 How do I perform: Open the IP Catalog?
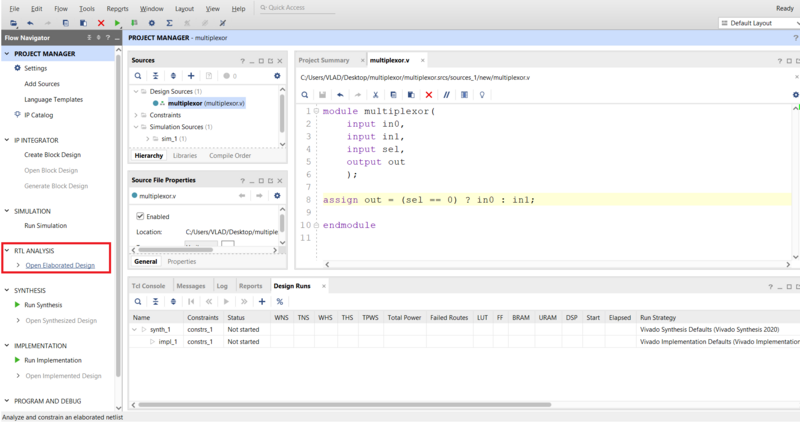coord(39,115)
